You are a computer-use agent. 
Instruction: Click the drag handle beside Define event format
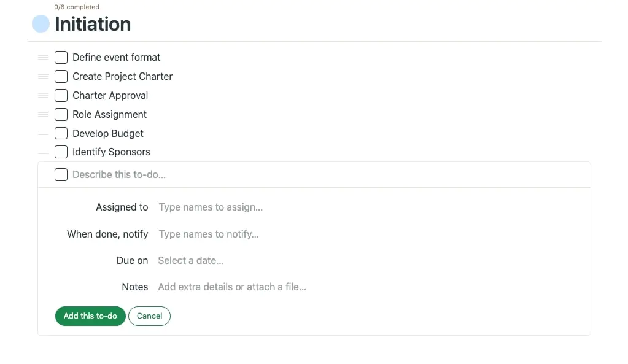pos(42,57)
